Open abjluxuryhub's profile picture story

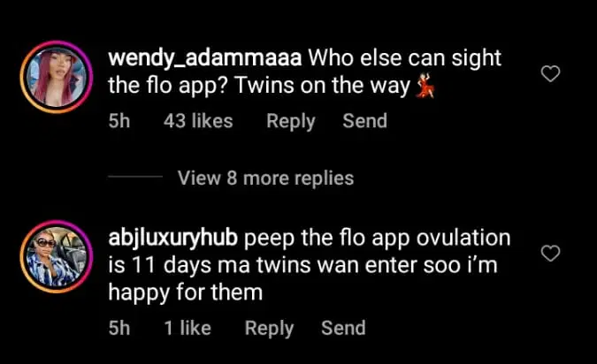click(x=57, y=257)
